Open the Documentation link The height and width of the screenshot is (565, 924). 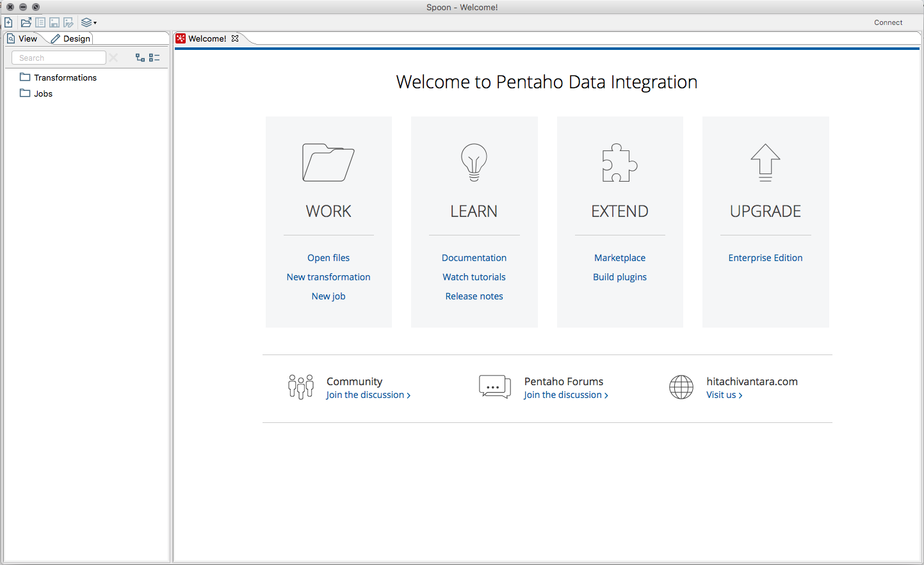pyautogui.click(x=474, y=258)
